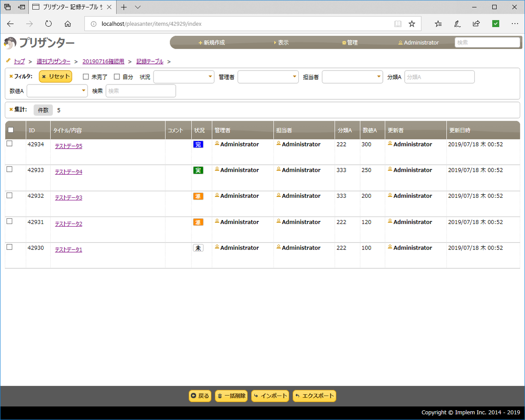Go to 週刊プリザンター breadcrumb
Viewport: 525px width, 420px height.
[x=53, y=61]
